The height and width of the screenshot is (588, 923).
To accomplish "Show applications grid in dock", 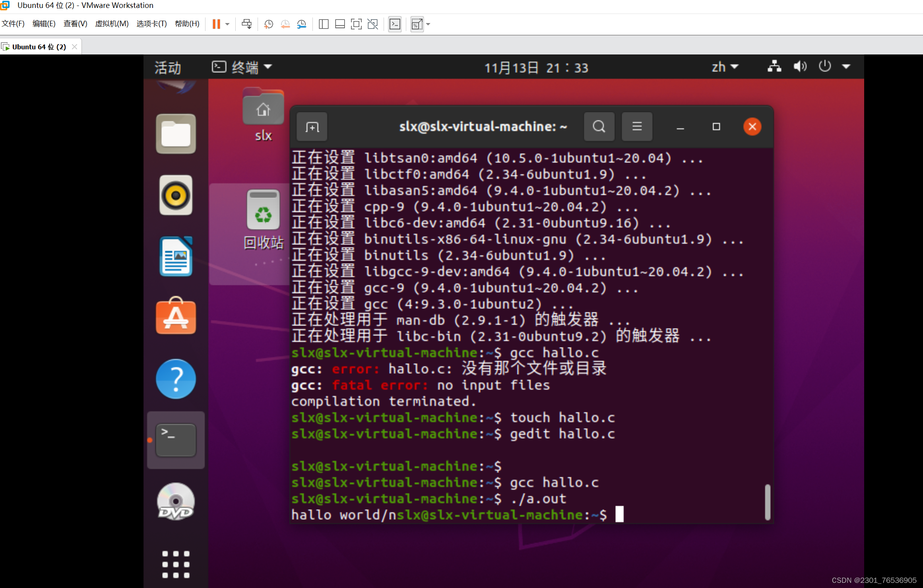I will point(176,564).
